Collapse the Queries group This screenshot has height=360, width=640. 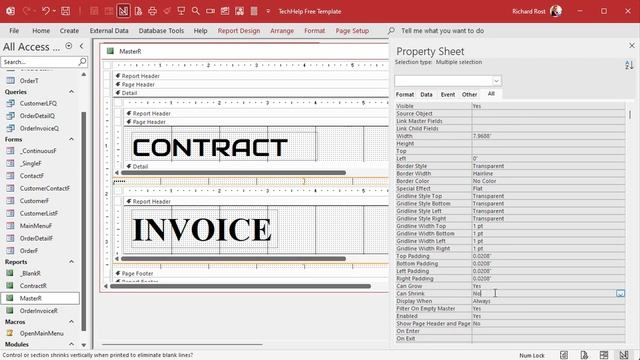tap(71, 92)
